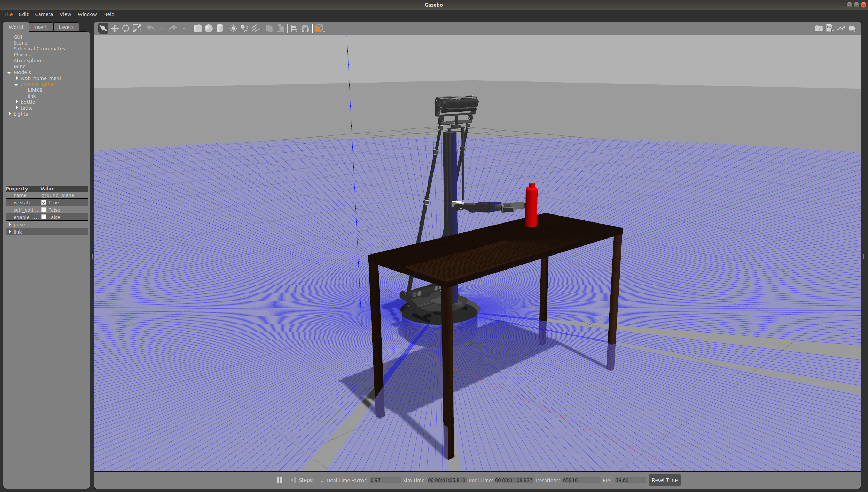Image resolution: width=868 pixels, height=492 pixels.
Task: Toggle the enable_wind checkbox
Action: coord(44,217)
